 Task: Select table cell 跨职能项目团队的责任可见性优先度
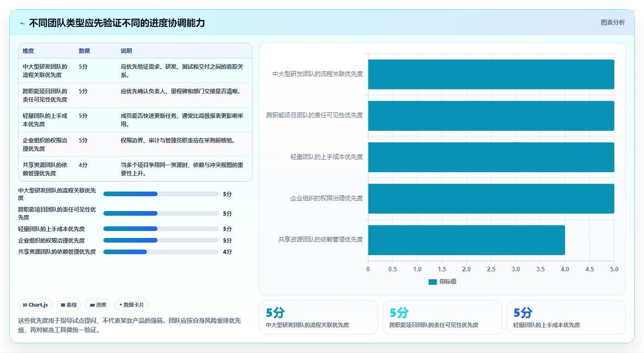(x=45, y=95)
